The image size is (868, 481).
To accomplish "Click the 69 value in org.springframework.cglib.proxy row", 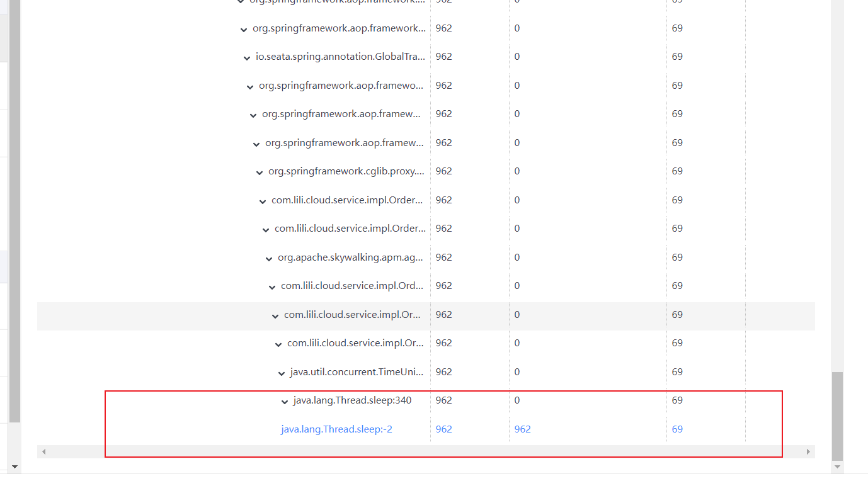I will tap(677, 171).
